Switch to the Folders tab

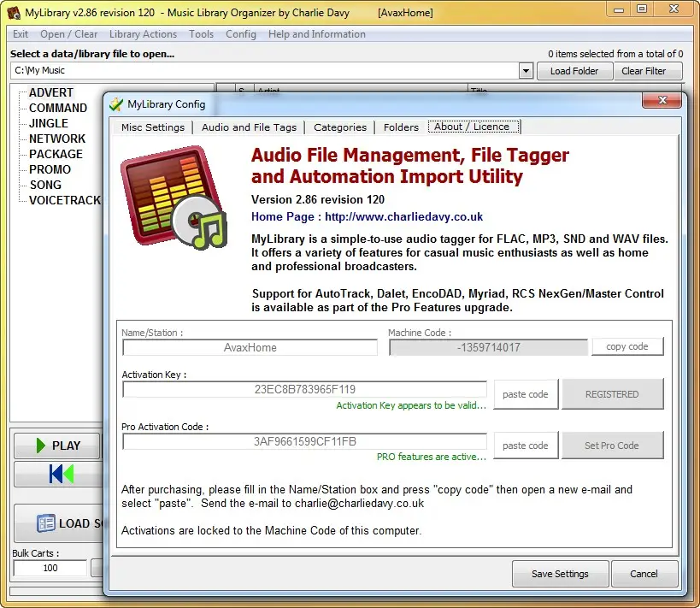pos(401,127)
